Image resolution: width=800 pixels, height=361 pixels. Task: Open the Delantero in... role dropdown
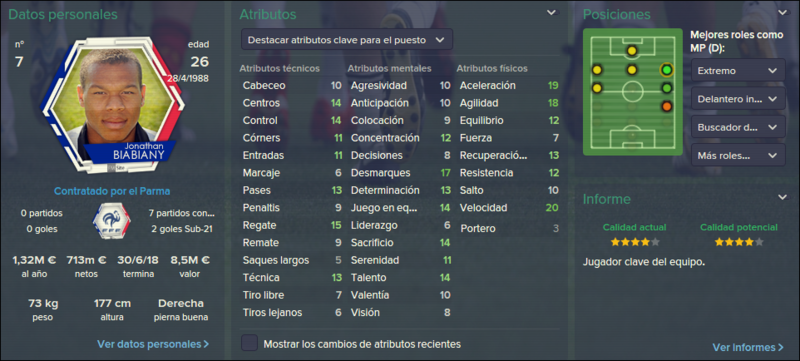738,98
